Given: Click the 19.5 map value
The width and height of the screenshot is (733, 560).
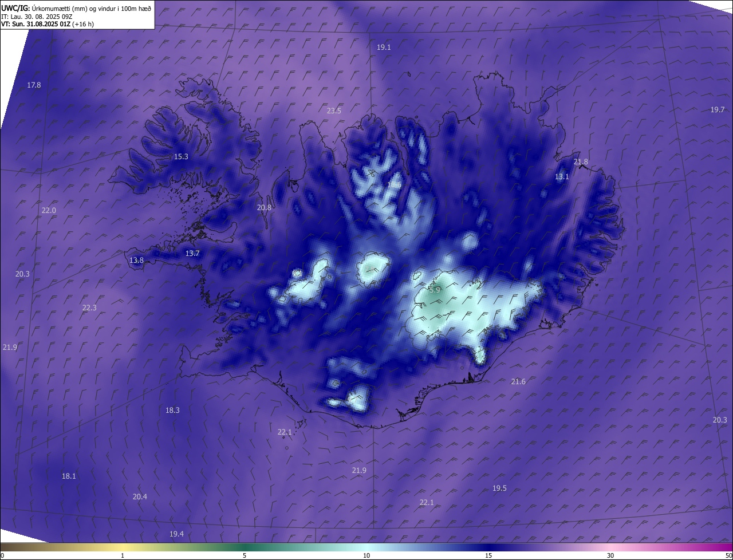Looking at the screenshot, I should [x=499, y=488].
